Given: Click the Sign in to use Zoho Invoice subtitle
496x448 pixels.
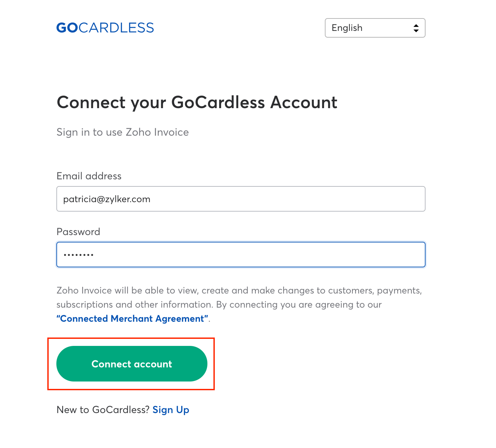Looking at the screenshot, I should click(123, 132).
